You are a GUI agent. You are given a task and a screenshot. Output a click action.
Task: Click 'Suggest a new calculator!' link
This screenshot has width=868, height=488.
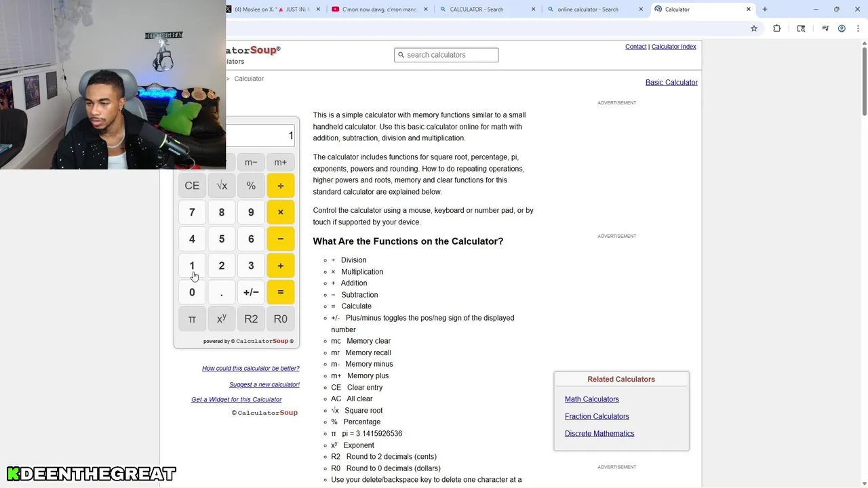click(x=264, y=385)
